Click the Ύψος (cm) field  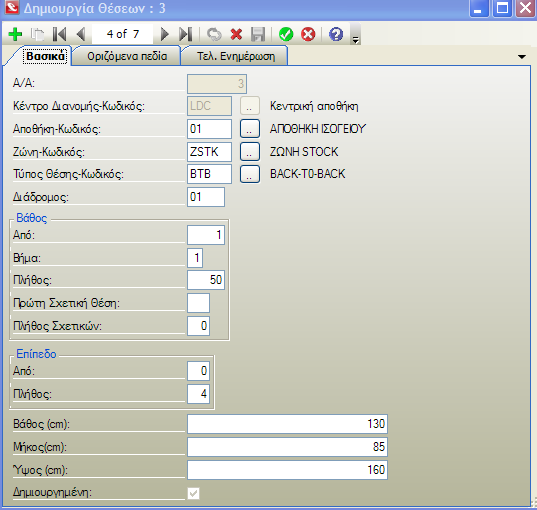[287, 470]
